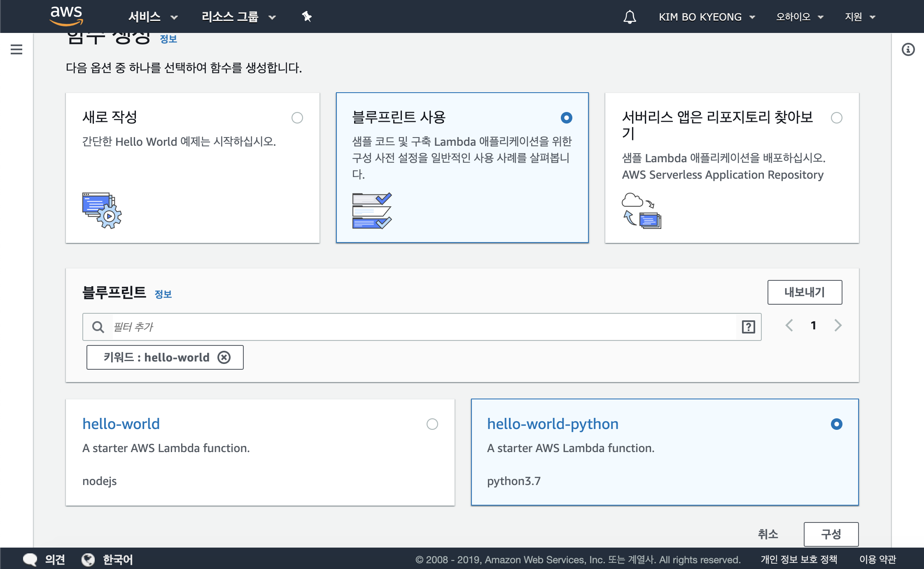The height and width of the screenshot is (569, 924).
Task: Select the 새로 작성 radio option
Action: [297, 118]
